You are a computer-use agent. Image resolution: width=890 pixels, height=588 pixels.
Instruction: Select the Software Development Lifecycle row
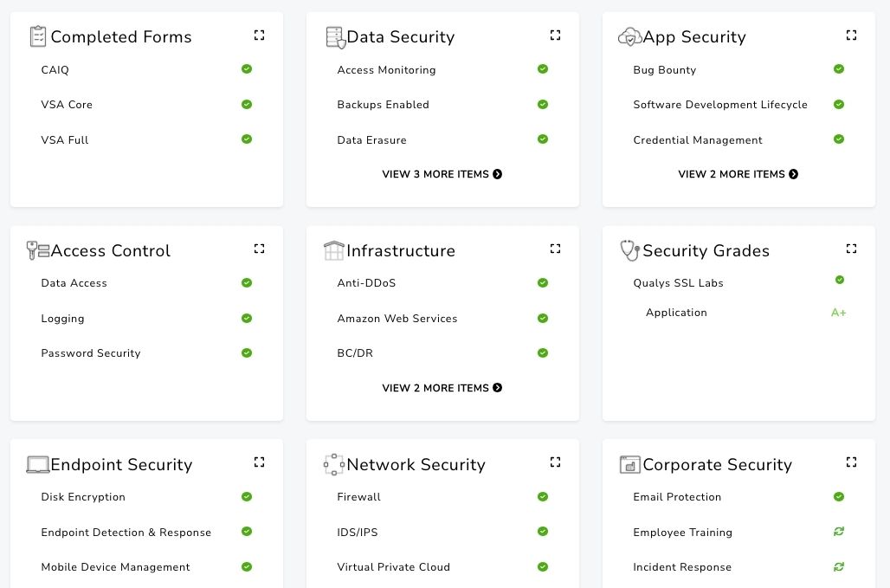pos(738,105)
